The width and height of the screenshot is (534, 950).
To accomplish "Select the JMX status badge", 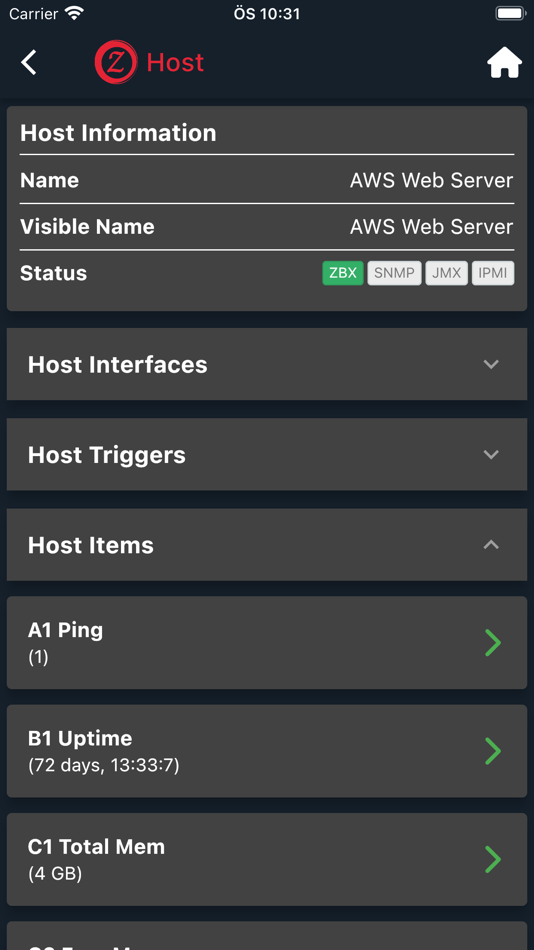I will pos(447,273).
